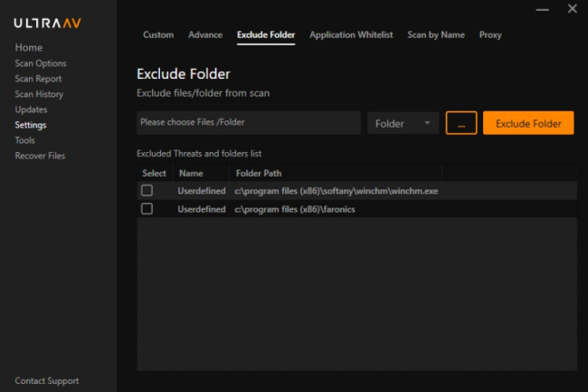Open the Updates page

pos(31,110)
